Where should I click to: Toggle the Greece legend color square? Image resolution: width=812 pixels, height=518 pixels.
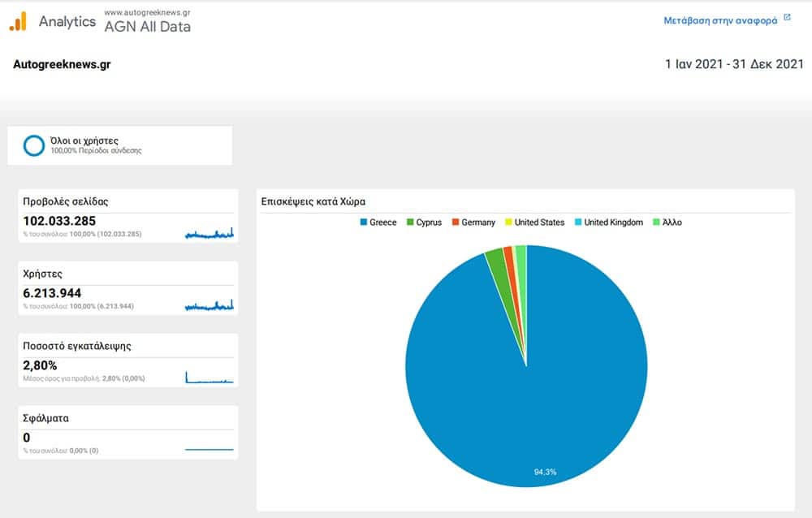tap(363, 222)
